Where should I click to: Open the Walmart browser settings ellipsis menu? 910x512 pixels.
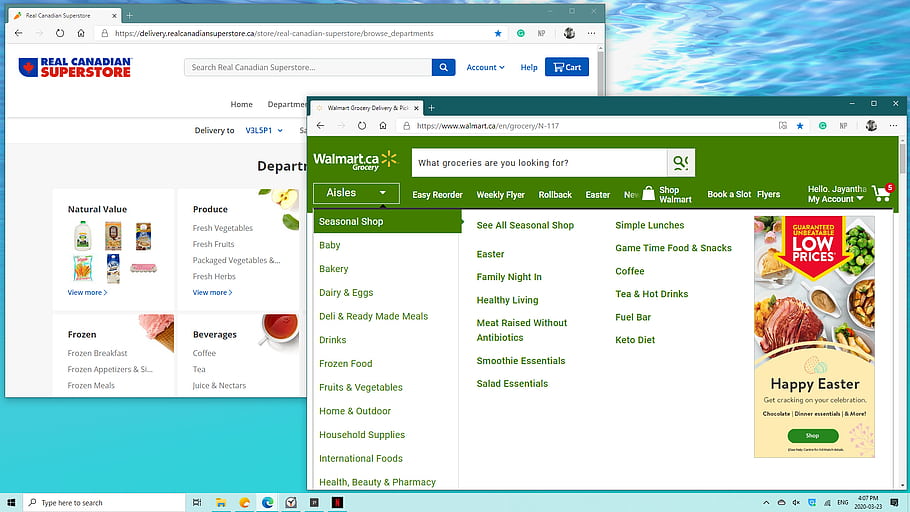[x=893, y=125]
